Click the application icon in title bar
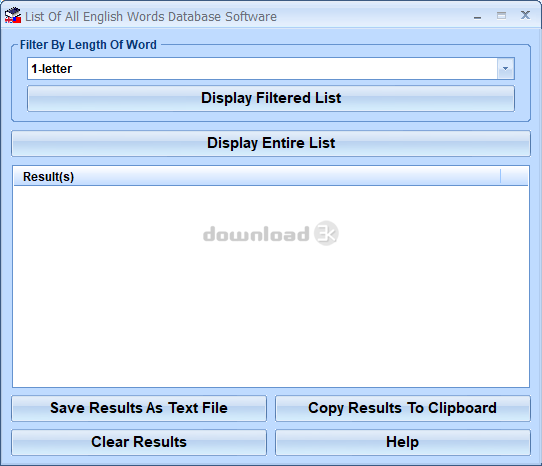542x466 pixels. pyautogui.click(x=13, y=16)
